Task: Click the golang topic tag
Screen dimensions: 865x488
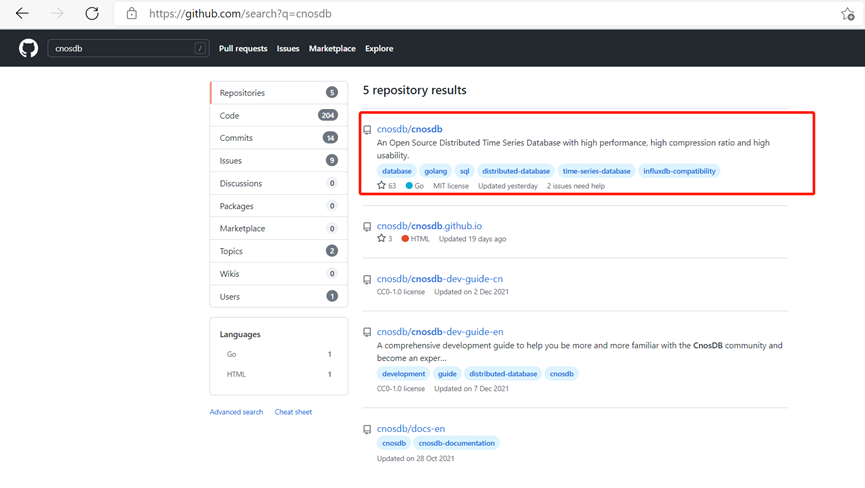Action: point(435,171)
